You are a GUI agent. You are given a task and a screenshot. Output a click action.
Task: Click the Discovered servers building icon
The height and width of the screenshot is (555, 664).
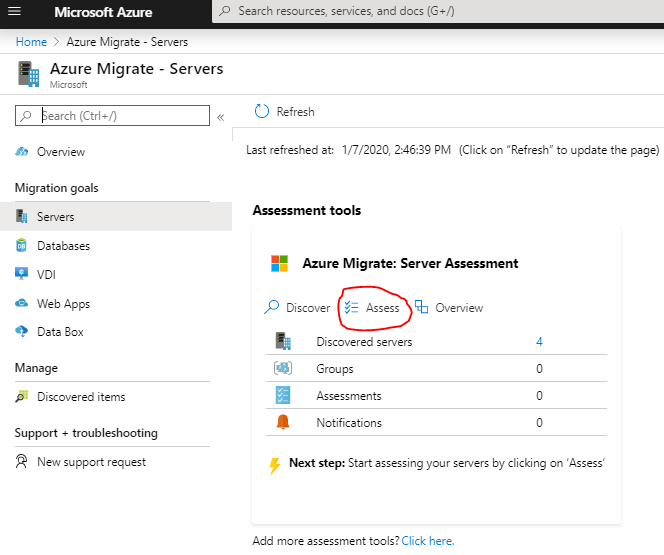[283, 341]
